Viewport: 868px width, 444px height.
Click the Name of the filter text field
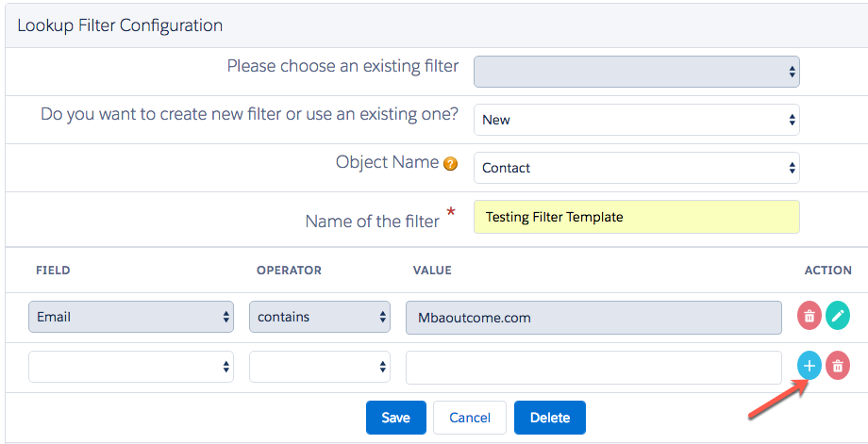coord(636,217)
